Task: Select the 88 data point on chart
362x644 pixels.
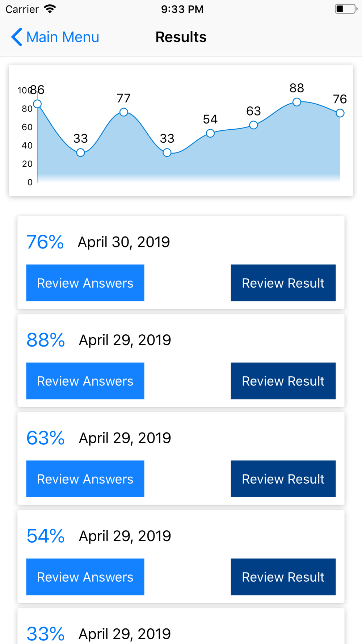Action: [x=297, y=102]
